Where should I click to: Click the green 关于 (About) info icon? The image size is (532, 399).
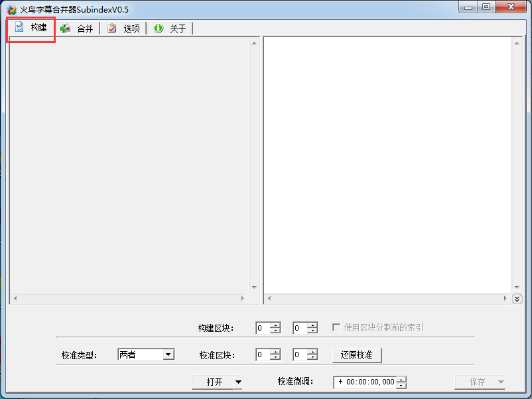pos(159,28)
